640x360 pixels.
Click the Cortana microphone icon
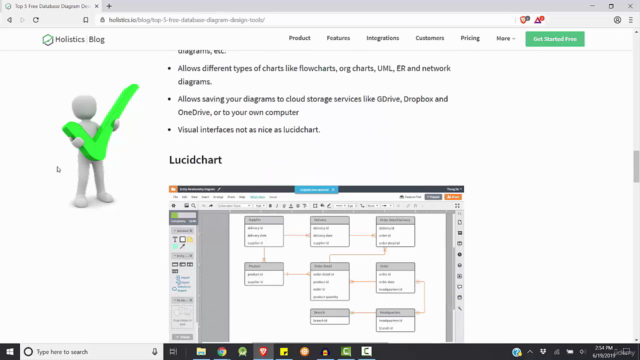point(155,351)
